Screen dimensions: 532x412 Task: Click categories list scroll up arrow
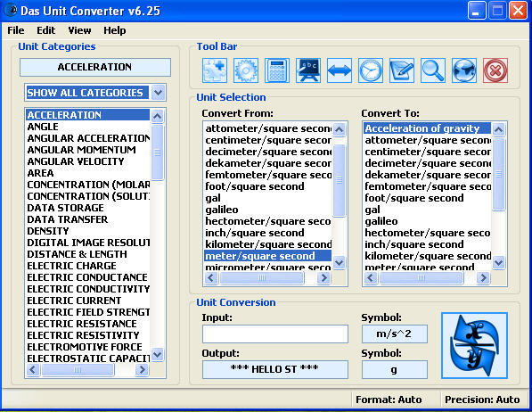pos(157,116)
